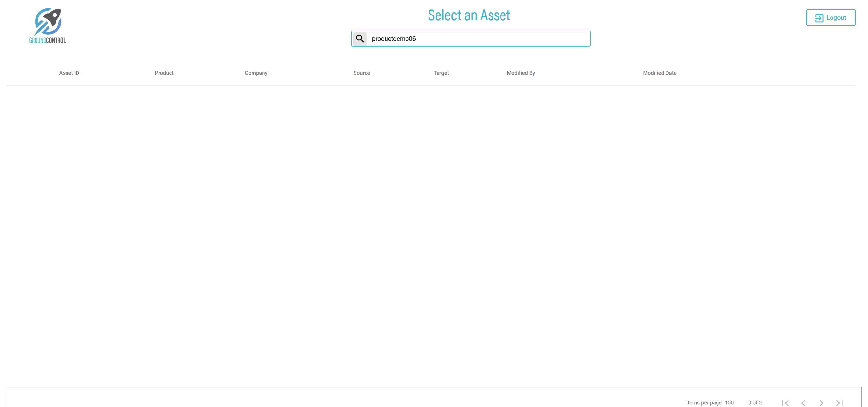Click the Company column header
The height and width of the screenshot is (407, 868).
(256, 73)
